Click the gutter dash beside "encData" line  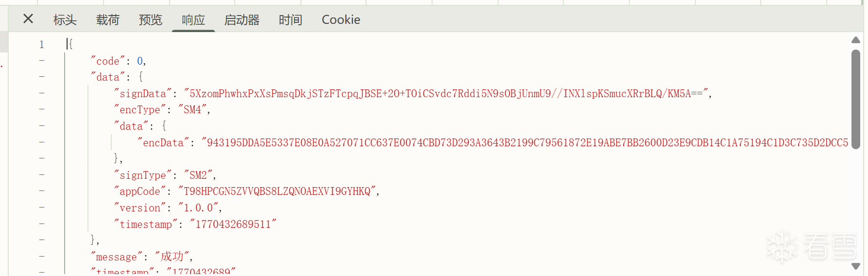[x=42, y=142]
